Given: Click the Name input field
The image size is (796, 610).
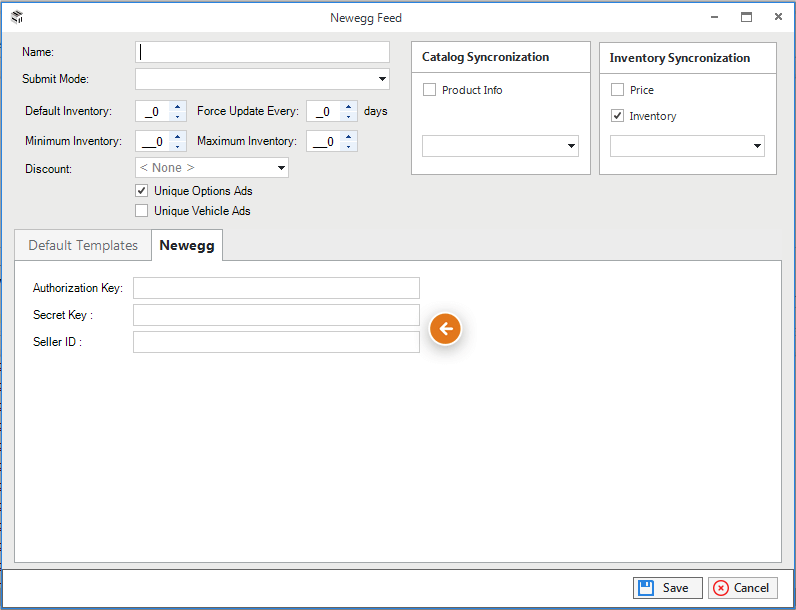Looking at the screenshot, I should tap(262, 52).
